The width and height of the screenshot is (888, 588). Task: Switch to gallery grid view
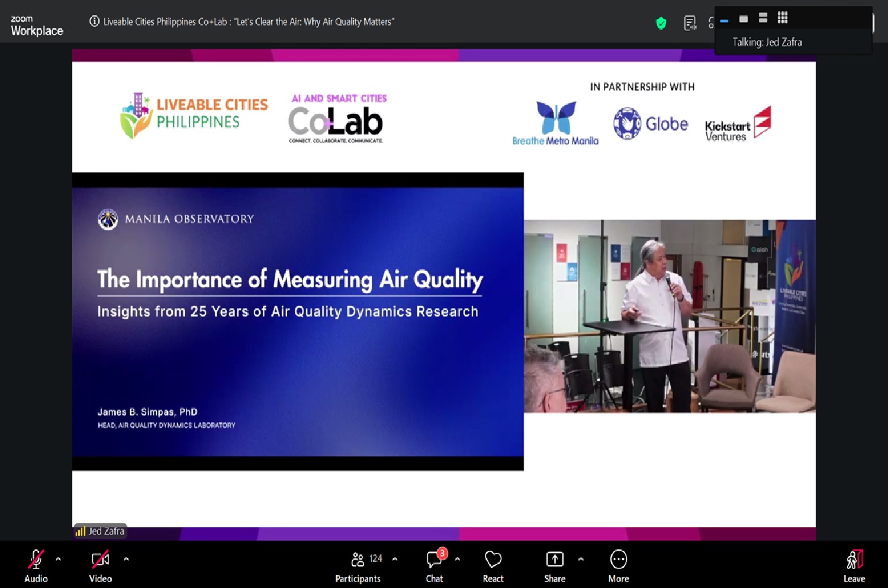coord(783,18)
